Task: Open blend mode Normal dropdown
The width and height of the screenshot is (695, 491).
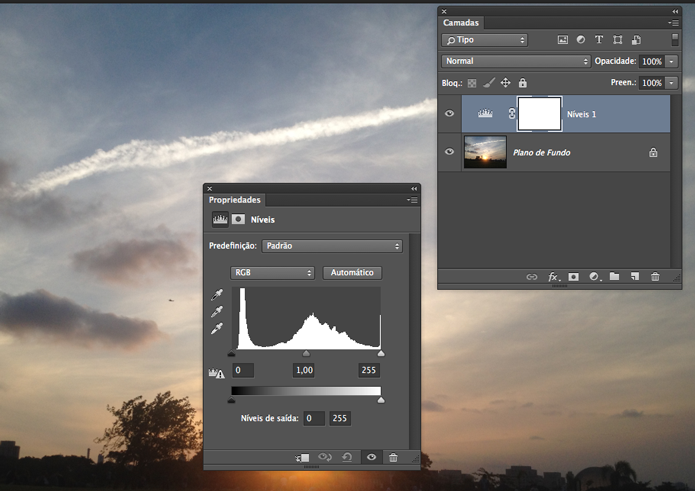Action: pyautogui.click(x=516, y=61)
